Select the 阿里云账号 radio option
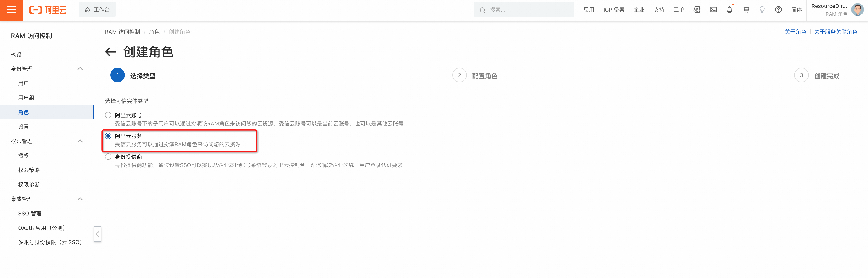 tap(108, 115)
